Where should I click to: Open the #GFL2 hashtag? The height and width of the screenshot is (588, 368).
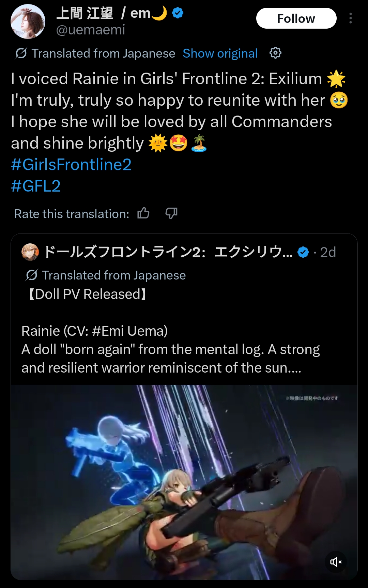36,186
